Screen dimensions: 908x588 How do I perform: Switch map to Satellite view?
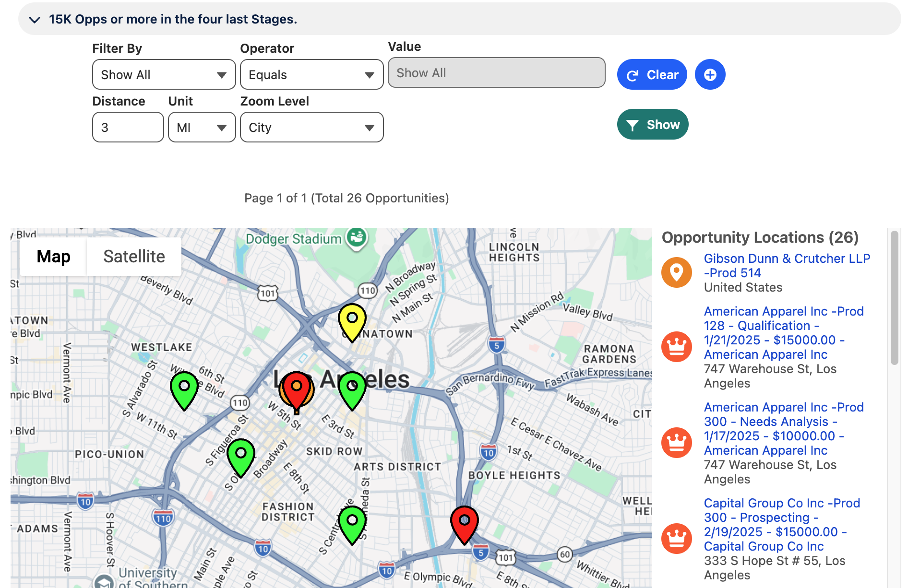tap(134, 257)
